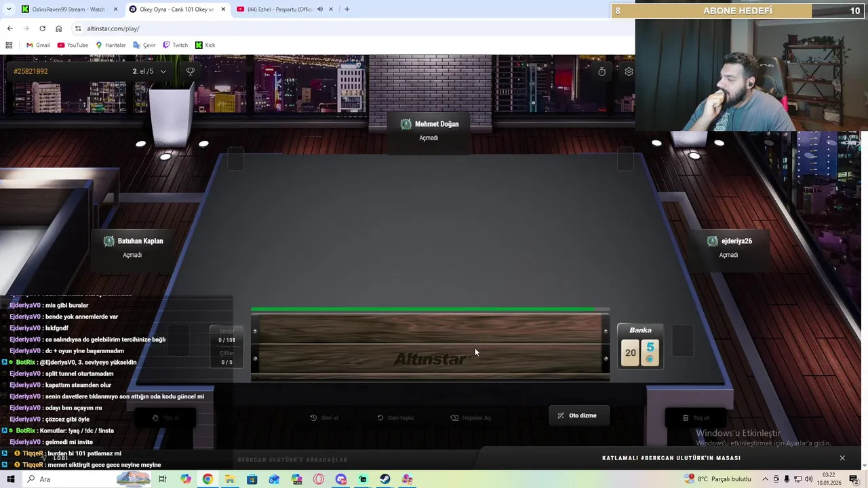The width and height of the screenshot is (868, 488).
Task: Open Discord from the taskbar
Action: 341,479
